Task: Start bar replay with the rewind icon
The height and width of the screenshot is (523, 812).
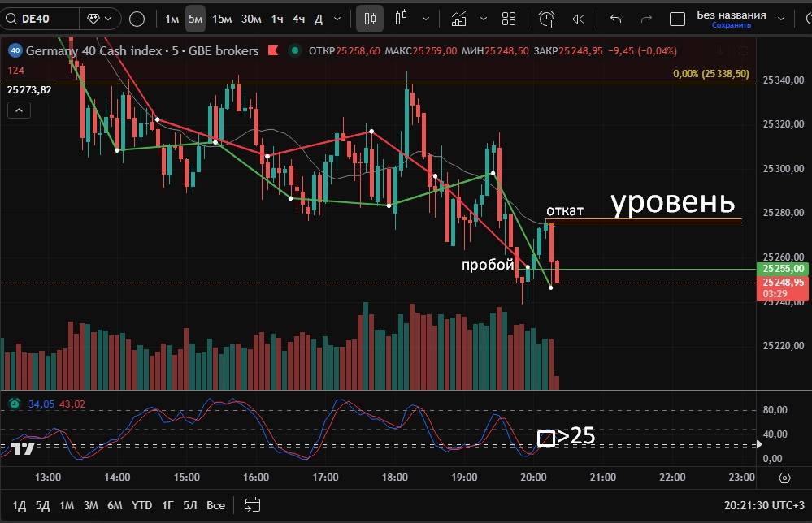Action: click(579, 19)
